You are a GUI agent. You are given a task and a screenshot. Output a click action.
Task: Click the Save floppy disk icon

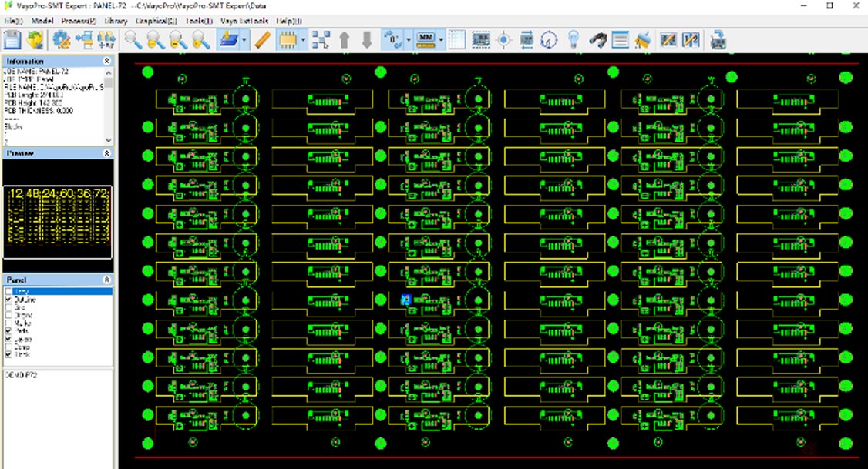(x=12, y=39)
